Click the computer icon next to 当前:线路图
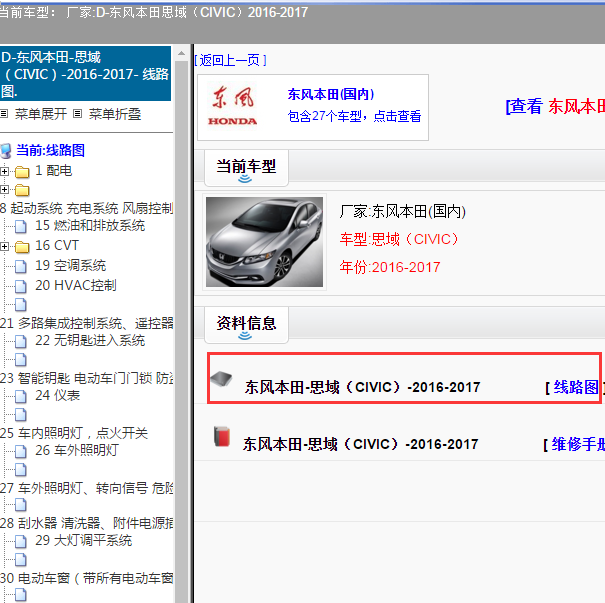Viewport: 605px width, 603px height. (6, 151)
